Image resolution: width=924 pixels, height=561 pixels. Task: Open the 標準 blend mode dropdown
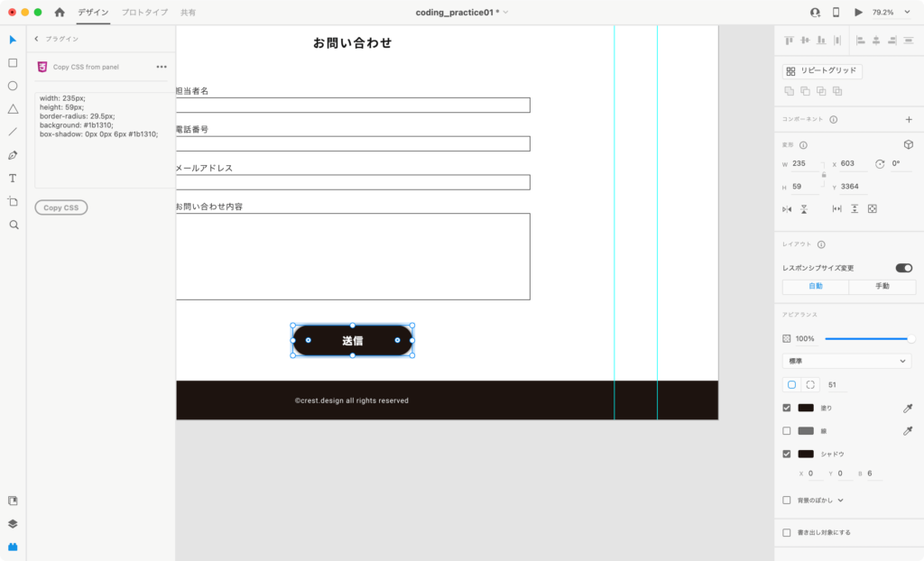point(846,361)
